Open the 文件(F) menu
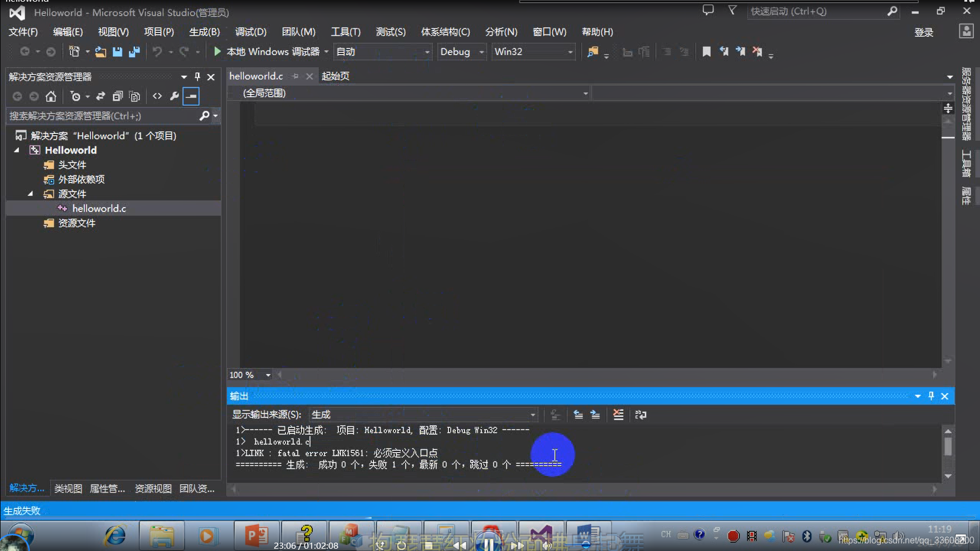 23,32
